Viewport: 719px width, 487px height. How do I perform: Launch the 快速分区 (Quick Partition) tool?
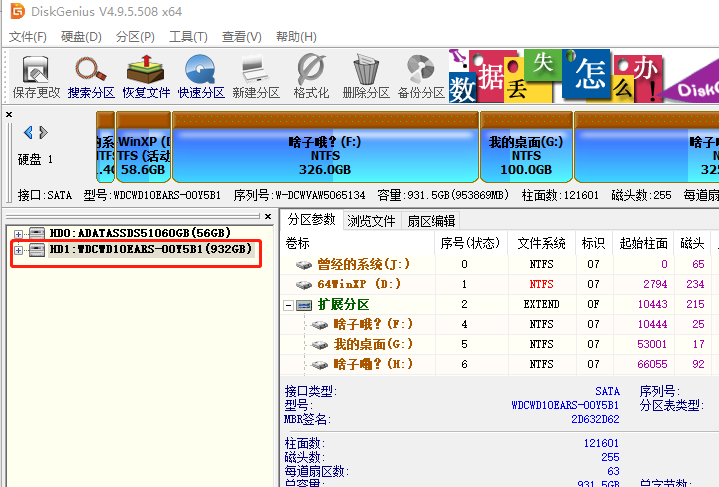[201, 76]
